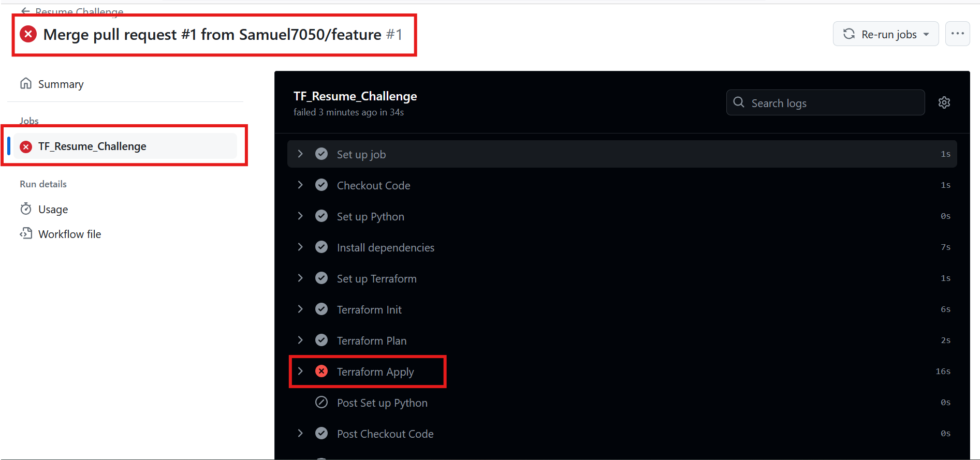Select the TF_Resume_Challenge job in sidebar

92,146
